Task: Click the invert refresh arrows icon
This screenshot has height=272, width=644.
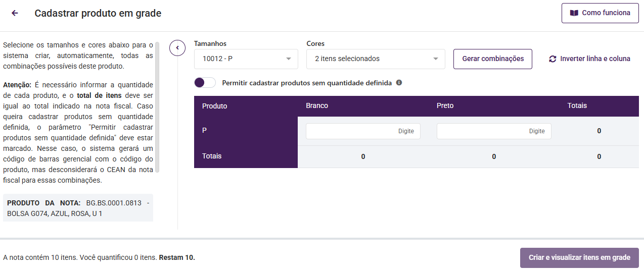Action: click(553, 59)
